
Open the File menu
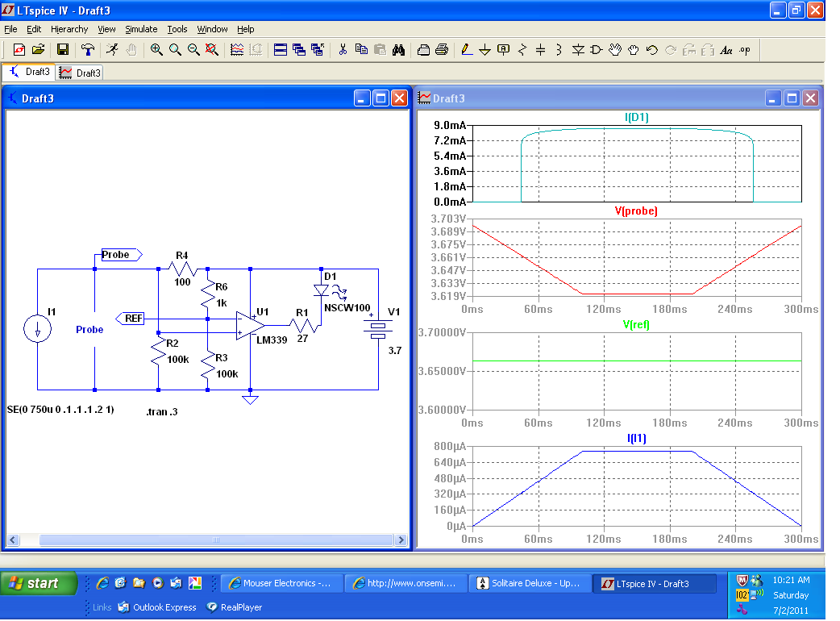10,29
